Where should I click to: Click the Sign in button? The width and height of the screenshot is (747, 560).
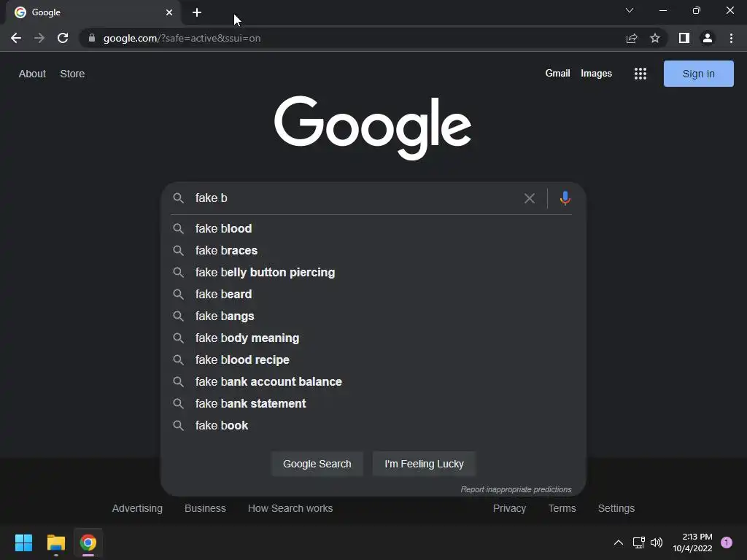[x=698, y=74]
